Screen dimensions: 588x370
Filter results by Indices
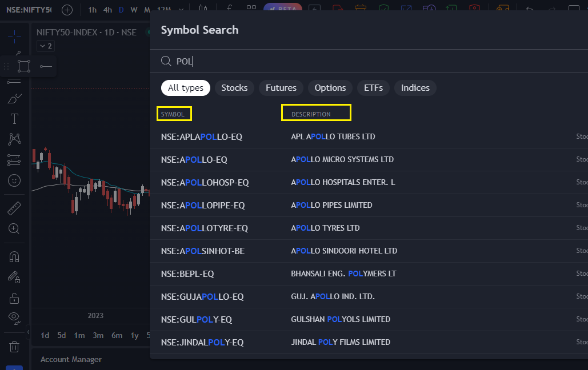tap(415, 88)
